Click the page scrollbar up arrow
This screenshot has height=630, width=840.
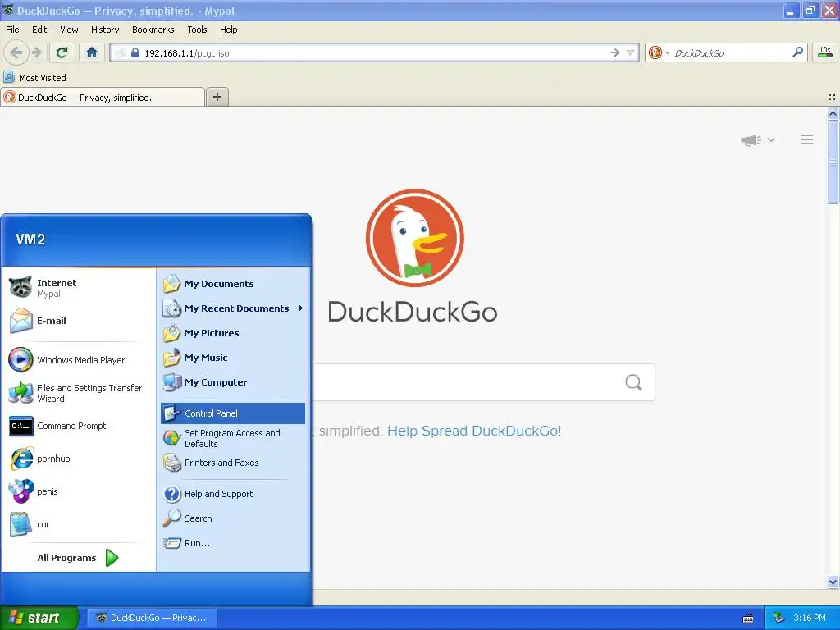click(x=833, y=113)
